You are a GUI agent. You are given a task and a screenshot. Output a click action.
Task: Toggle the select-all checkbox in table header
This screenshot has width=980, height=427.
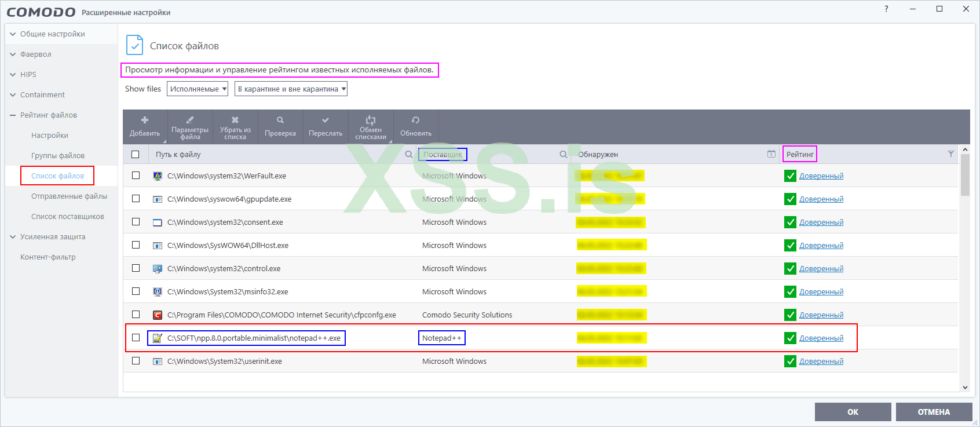pyautogui.click(x=136, y=155)
